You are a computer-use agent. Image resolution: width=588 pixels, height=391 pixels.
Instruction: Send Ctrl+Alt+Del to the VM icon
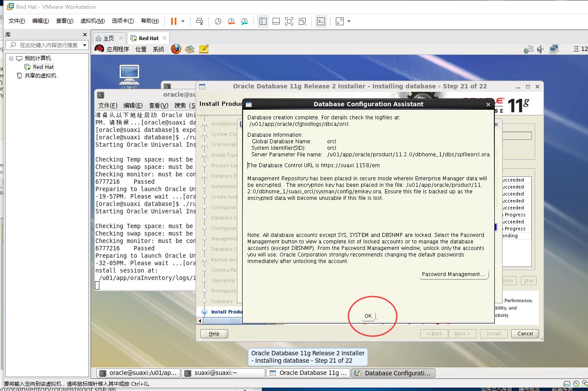(x=199, y=21)
